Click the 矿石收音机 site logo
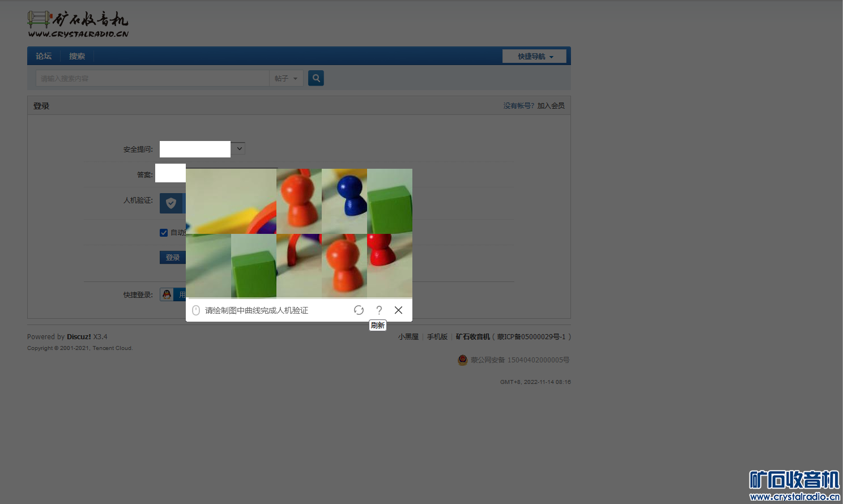This screenshot has width=844, height=504. pyautogui.click(x=78, y=24)
